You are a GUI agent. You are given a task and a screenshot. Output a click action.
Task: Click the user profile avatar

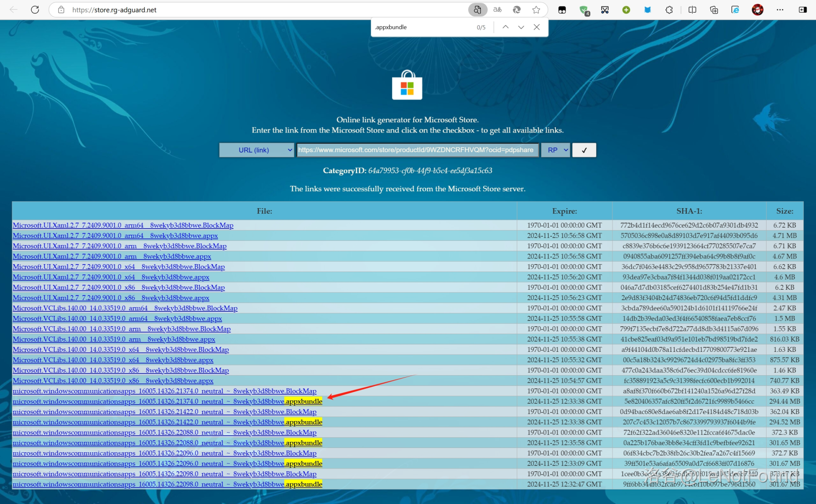point(757,10)
